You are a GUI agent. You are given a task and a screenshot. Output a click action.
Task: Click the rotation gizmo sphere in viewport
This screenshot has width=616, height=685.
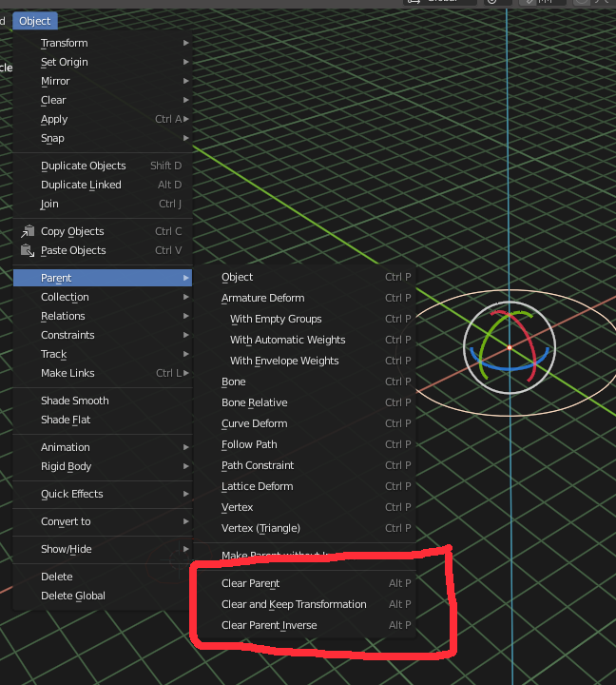[509, 348]
